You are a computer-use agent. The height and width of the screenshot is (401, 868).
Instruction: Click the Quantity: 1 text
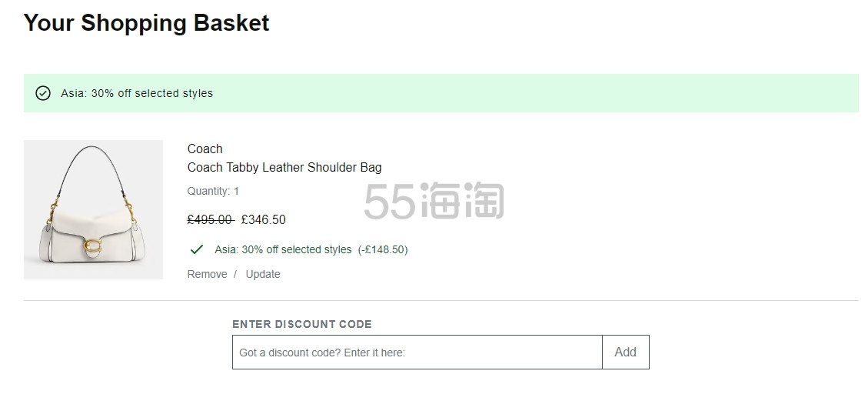pyautogui.click(x=213, y=191)
